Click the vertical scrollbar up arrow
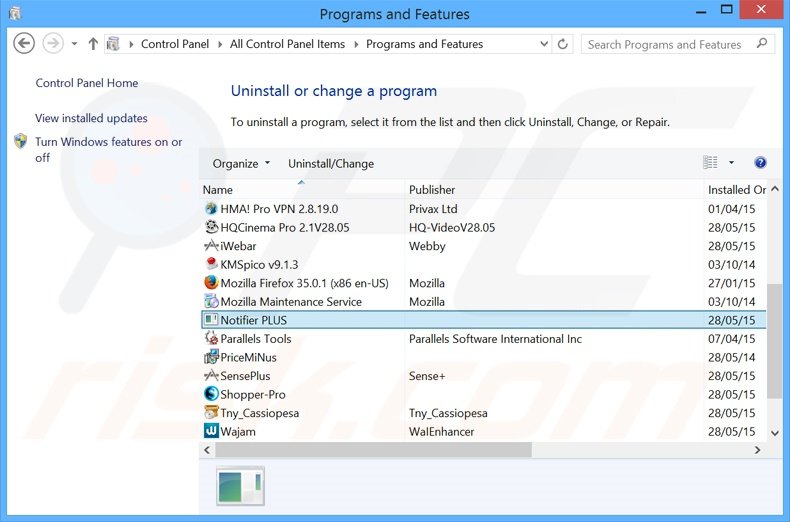Viewport: 790px width, 522px height. [x=775, y=189]
